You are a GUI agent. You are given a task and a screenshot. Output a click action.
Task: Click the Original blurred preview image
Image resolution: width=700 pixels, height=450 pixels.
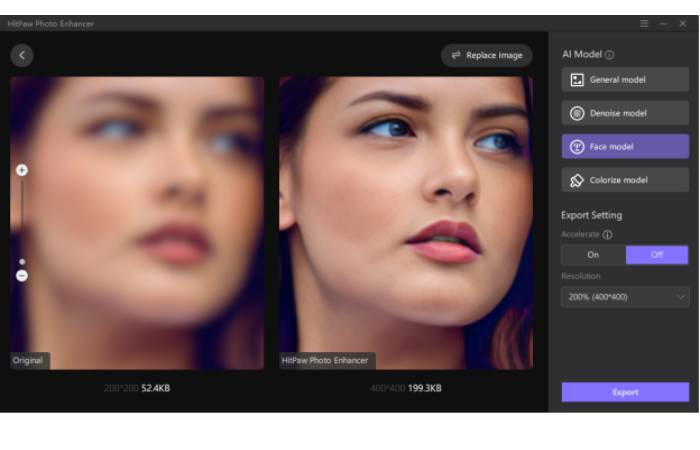point(137,220)
